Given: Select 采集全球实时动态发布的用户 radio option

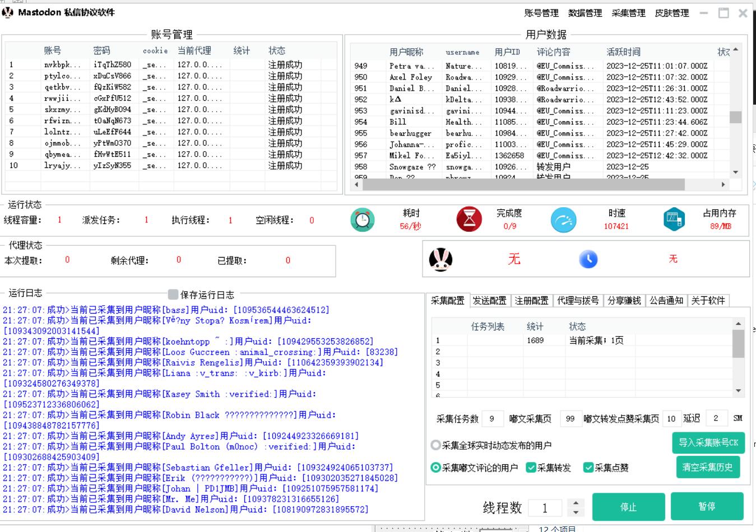Looking at the screenshot, I should point(435,445).
